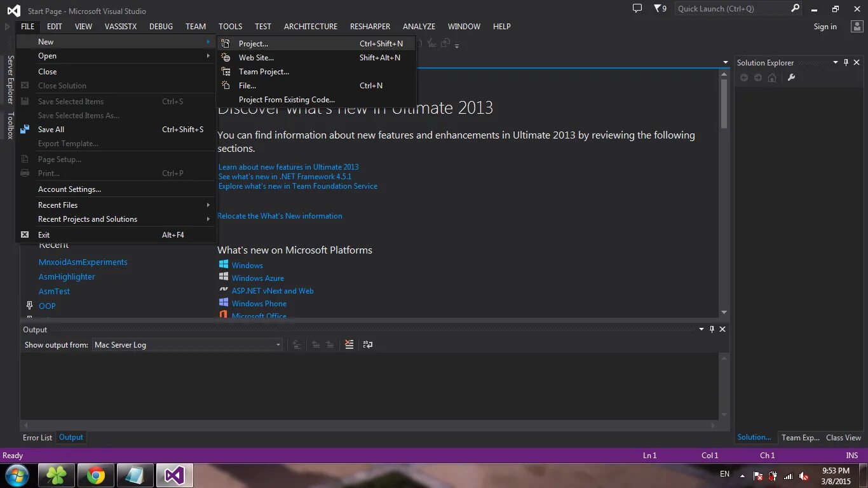This screenshot has width=868, height=488.
Task: Click the Windows Azure logo icon
Action: click(224, 277)
